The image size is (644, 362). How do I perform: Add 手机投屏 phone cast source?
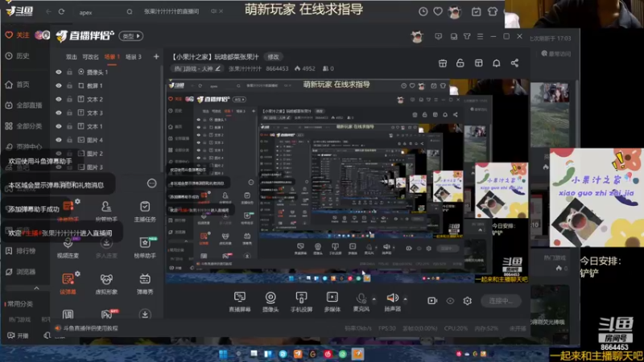pos(301,301)
